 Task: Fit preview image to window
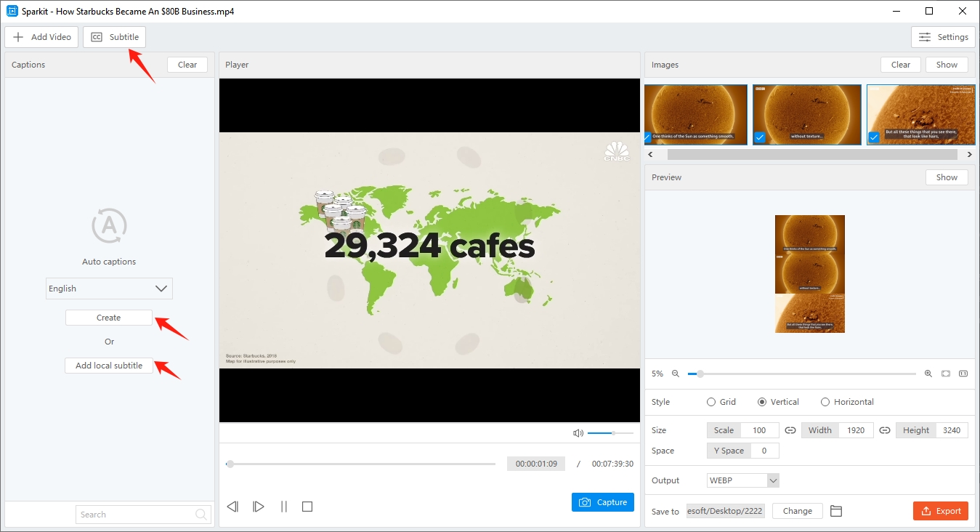tap(946, 373)
